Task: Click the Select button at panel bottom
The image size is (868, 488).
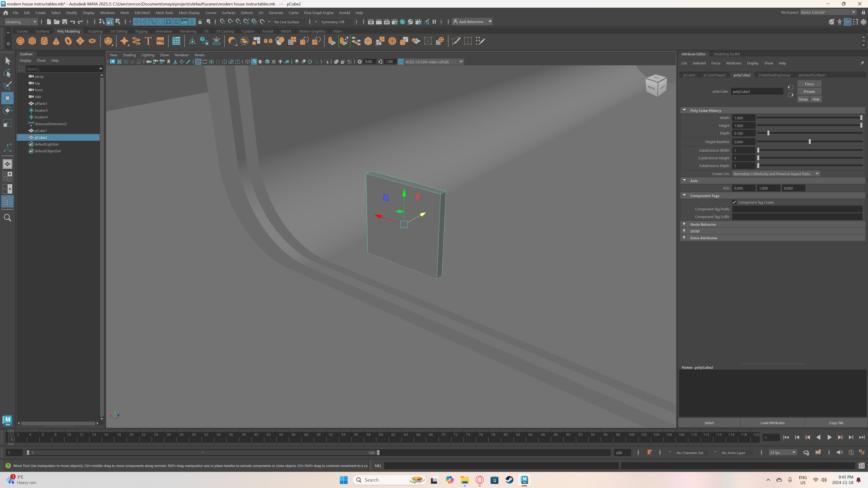Action: click(x=709, y=423)
